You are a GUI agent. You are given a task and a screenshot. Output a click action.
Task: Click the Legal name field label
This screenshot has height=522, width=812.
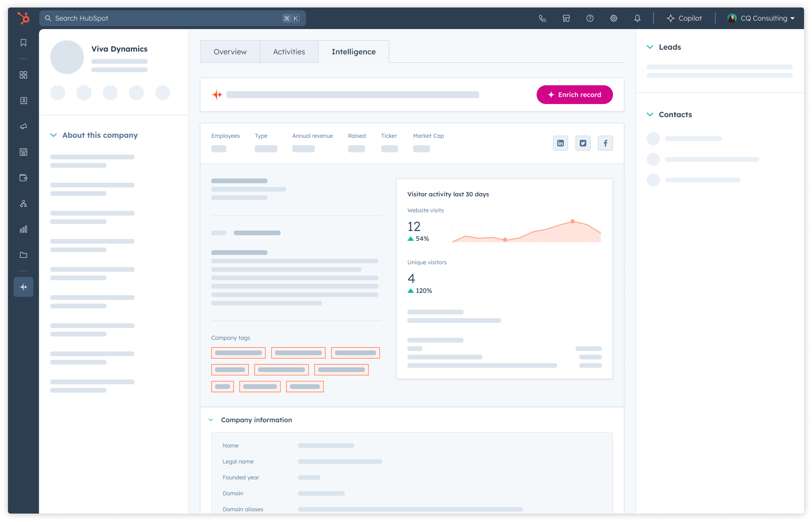[x=238, y=462]
